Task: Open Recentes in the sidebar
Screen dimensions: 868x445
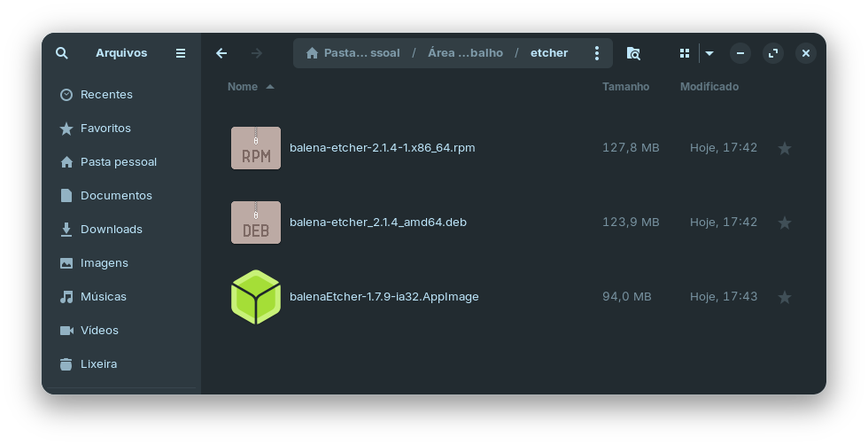Action: (121, 95)
